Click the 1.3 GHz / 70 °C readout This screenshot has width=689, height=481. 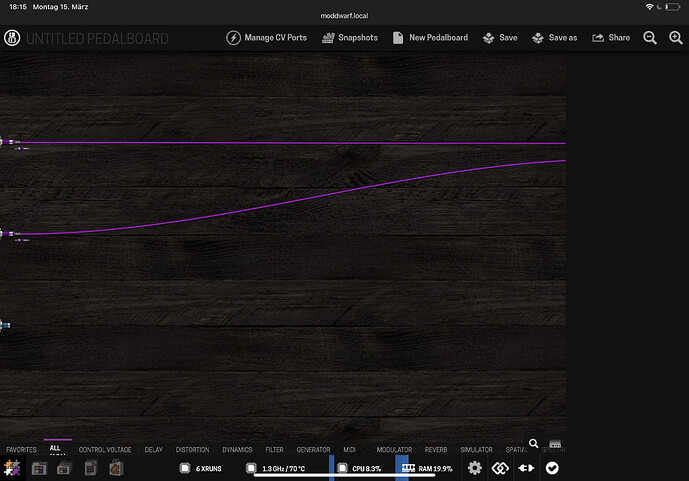(283, 469)
